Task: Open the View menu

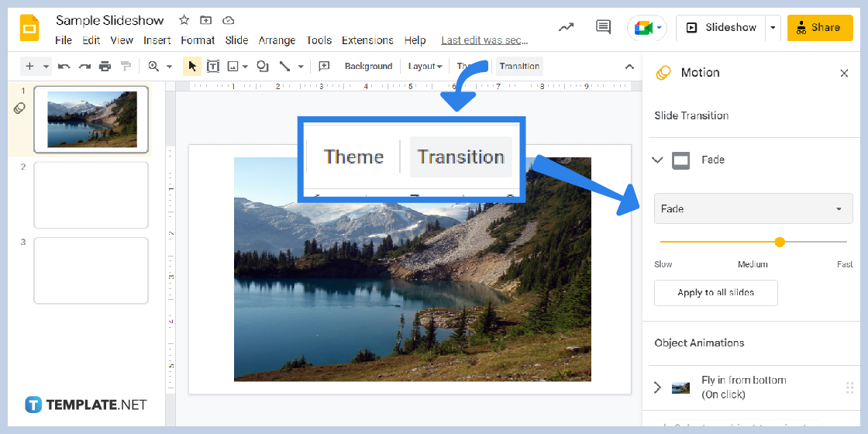Action: pos(122,40)
